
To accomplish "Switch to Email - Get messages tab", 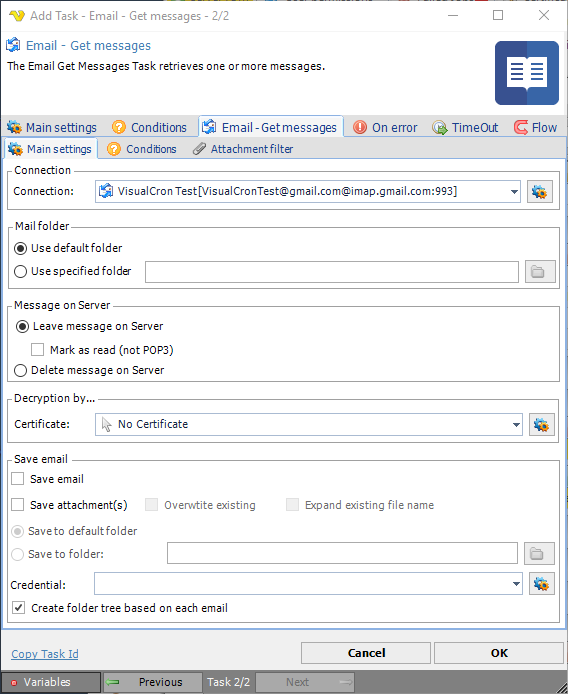I will click(x=271, y=127).
